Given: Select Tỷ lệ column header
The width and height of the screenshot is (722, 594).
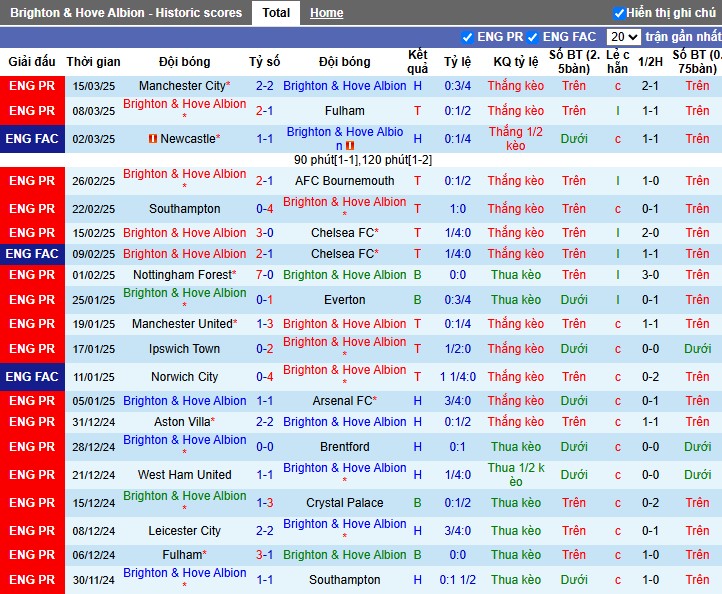Looking at the screenshot, I should click(x=458, y=62).
